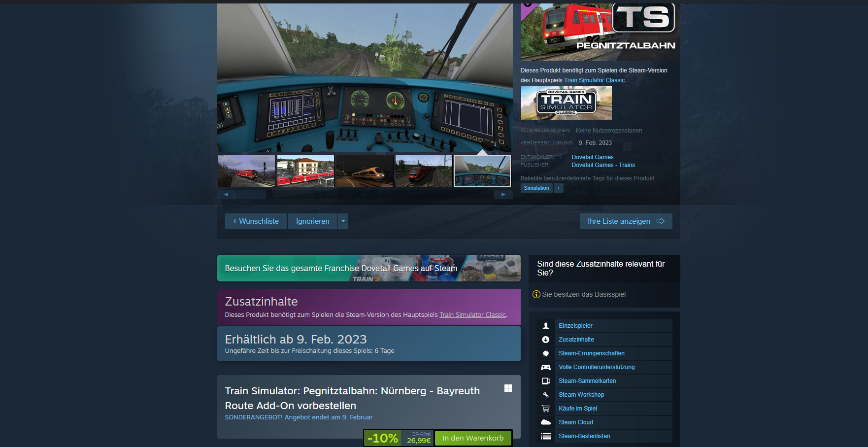Open the large cab view screenshot
868x447 pixels.
coord(365,78)
